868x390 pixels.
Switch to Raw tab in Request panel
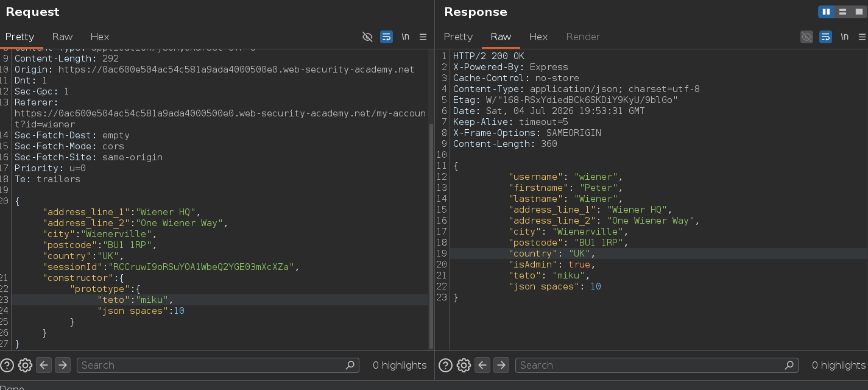click(62, 37)
